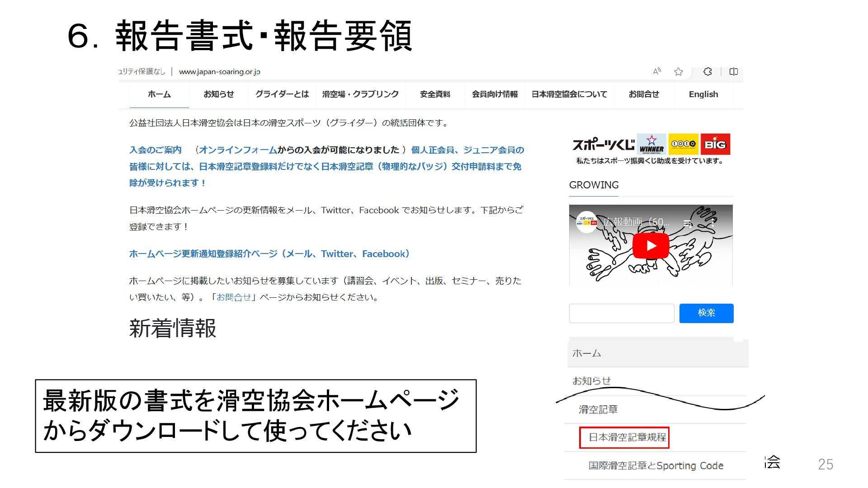Viewport: 868px width, 488px height.
Task: Open the YouTube video playlist icon
Action: [x=688, y=223]
